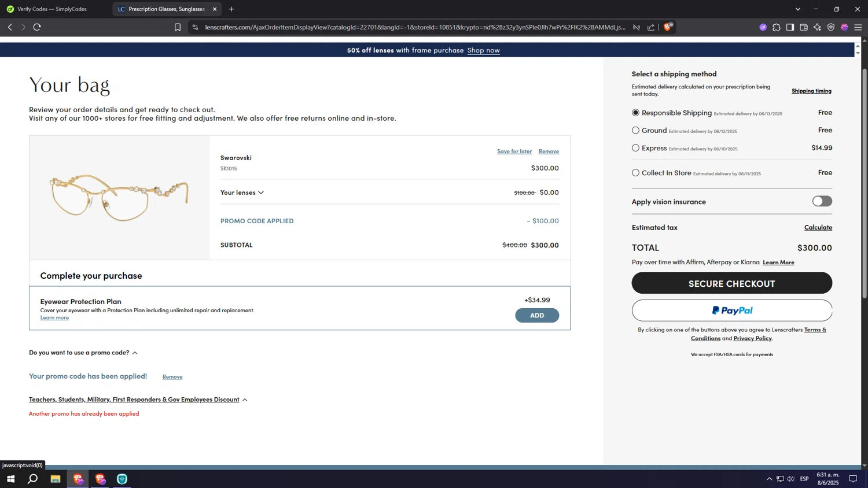Open a new browser tab
Viewport: 868px width, 488px height.
231,9
